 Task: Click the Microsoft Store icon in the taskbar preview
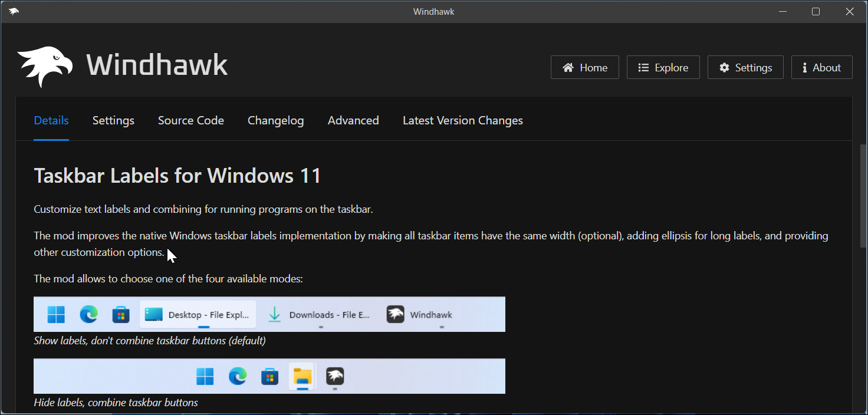pos(121,314)
